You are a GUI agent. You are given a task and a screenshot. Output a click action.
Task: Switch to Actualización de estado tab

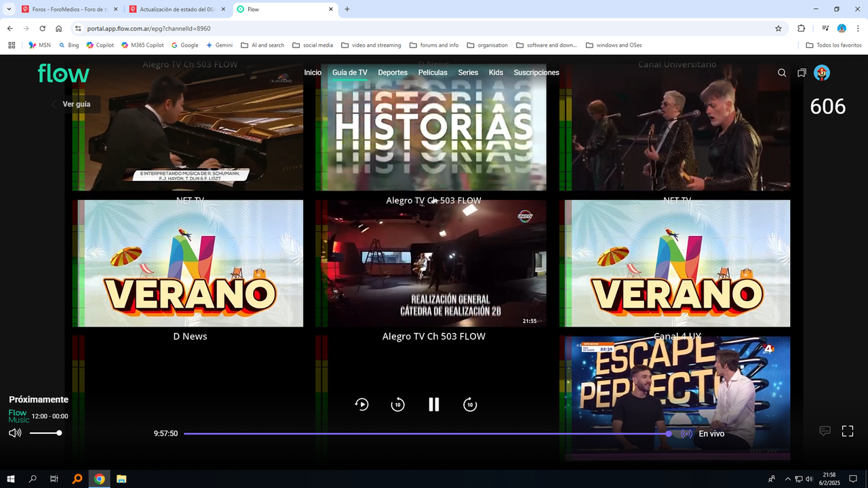pyautogui.click(x=176, y=9)
